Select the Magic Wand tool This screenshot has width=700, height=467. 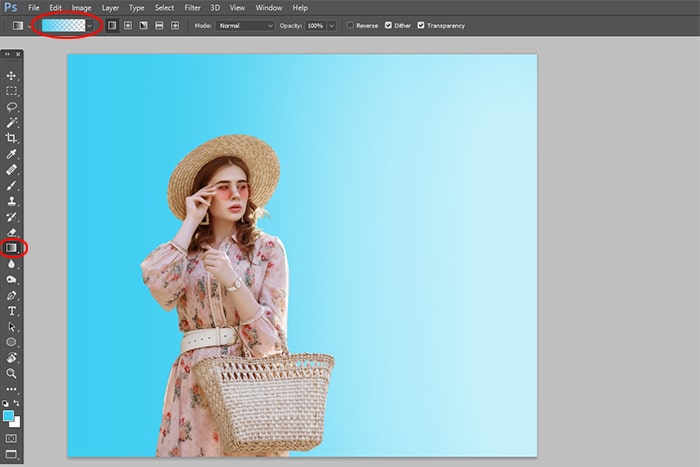coord(12,122)
